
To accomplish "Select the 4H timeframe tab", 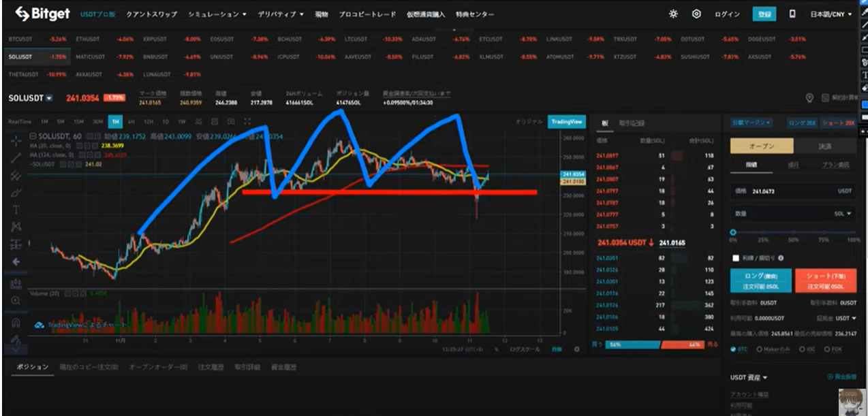I will (x=131, y=121).
